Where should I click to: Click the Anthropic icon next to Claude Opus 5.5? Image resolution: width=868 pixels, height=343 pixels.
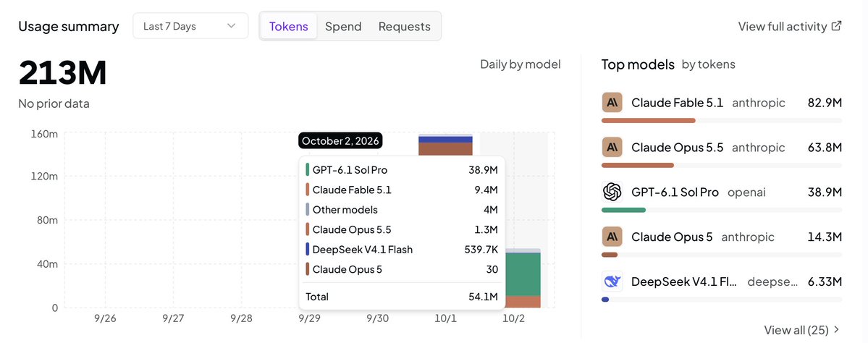(612, 147)
